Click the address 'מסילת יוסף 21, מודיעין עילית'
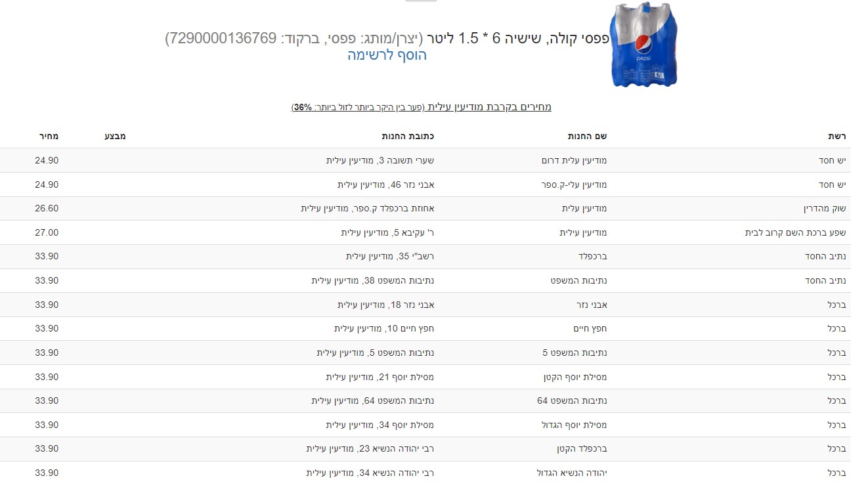Screen dimensions: 868x493 pos(380,377)
